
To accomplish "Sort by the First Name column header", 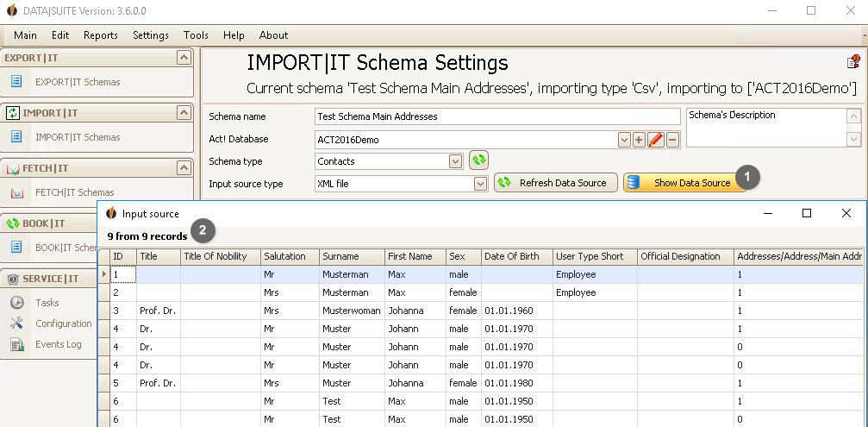I will coord(415,256).
